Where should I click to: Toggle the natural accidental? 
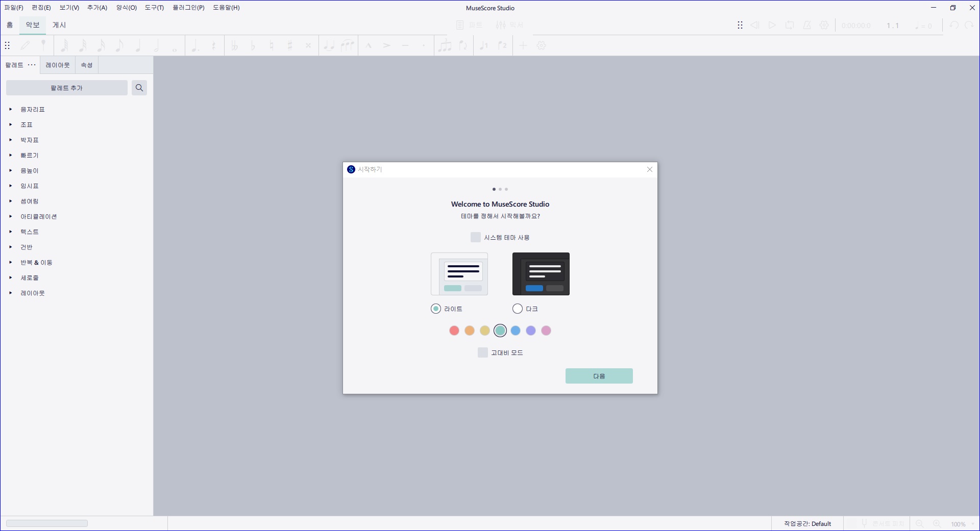pyautogui.click(x=271, y=45)
